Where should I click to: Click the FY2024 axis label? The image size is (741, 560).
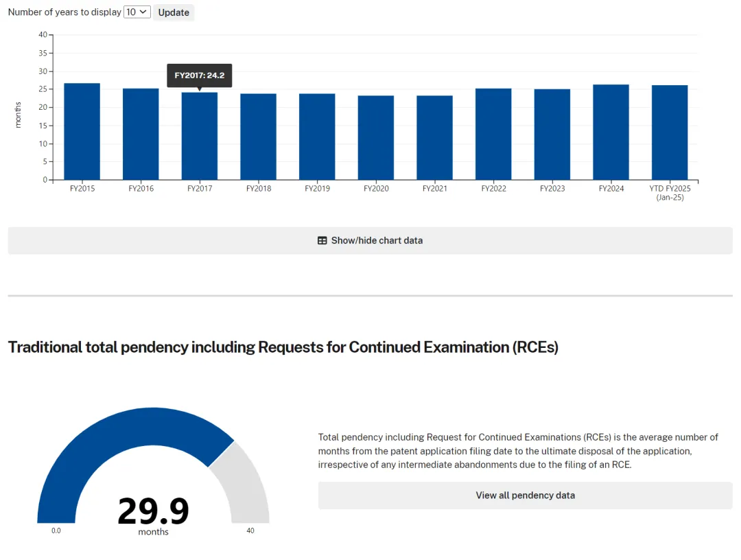(x=611, y=189)
